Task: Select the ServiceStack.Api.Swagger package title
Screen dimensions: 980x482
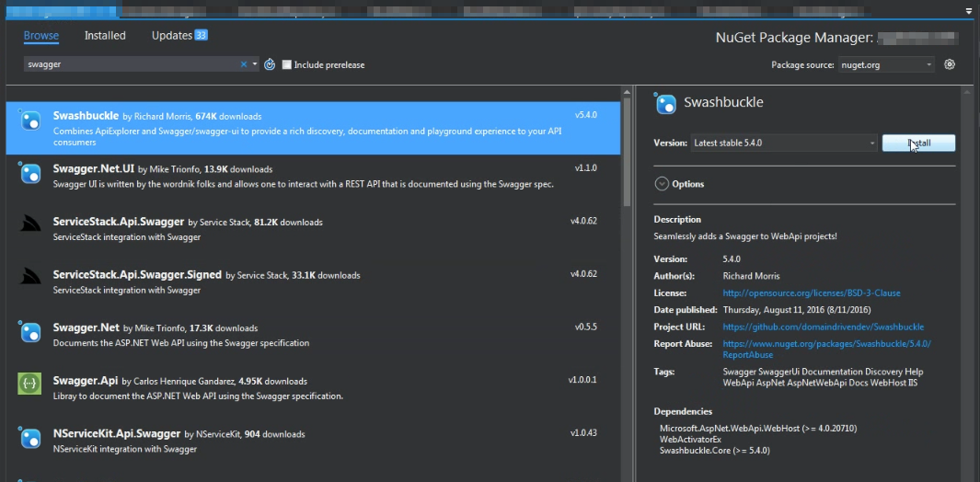Action: point(119,222)
